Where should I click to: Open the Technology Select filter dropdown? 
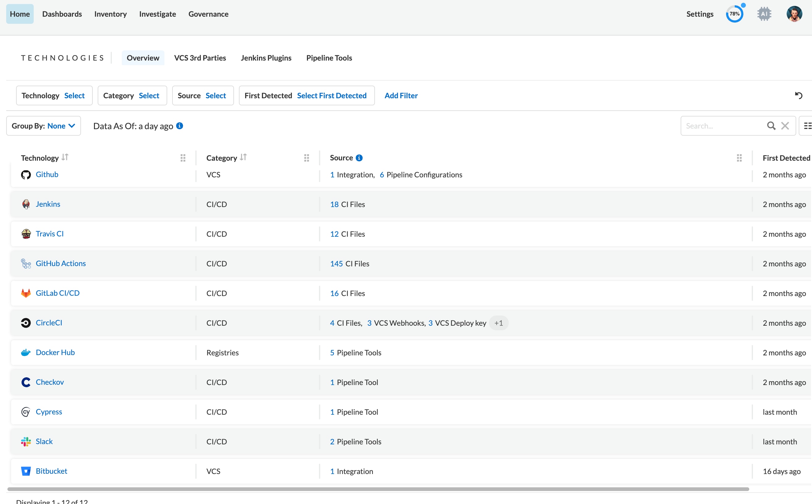click(74, 95)
